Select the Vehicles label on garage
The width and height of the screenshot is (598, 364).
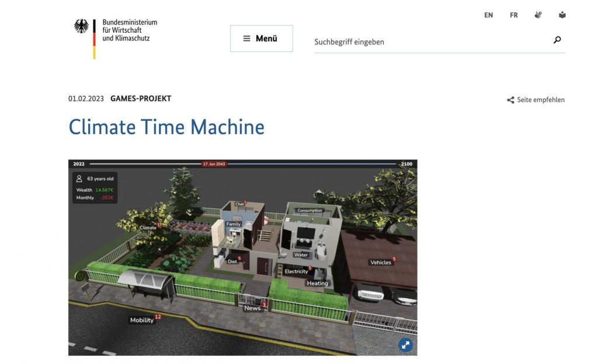pos(380,262)
